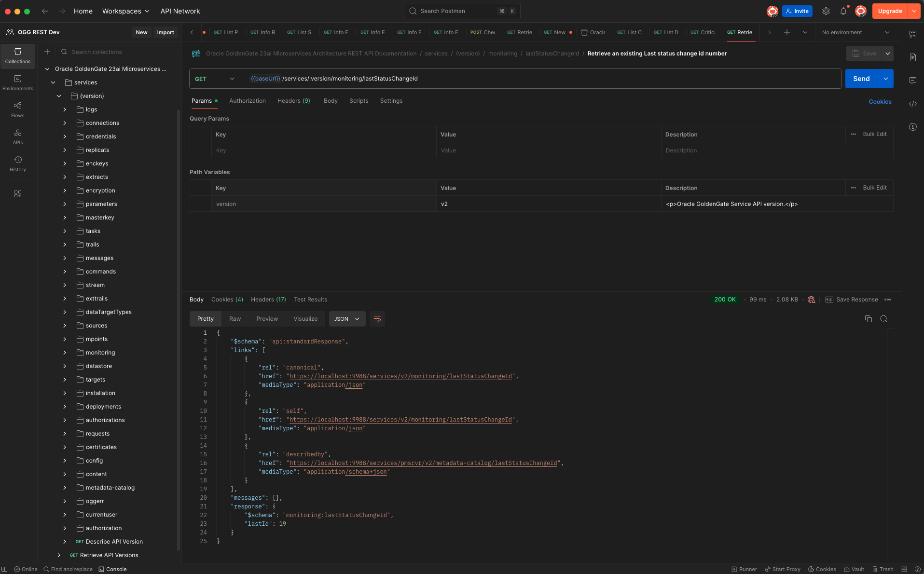Copy the response body with copy icon
Screen dimensions: 924x574
click(x=868, y=319)
